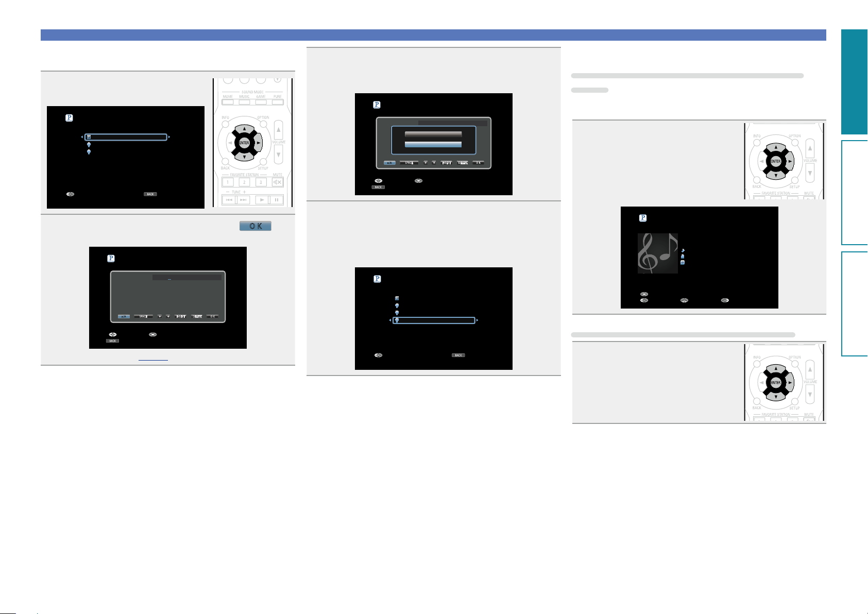Click cursor-left key on the empty-field keyboard screen
Viewport: 868px width, 614px height.
160,316
